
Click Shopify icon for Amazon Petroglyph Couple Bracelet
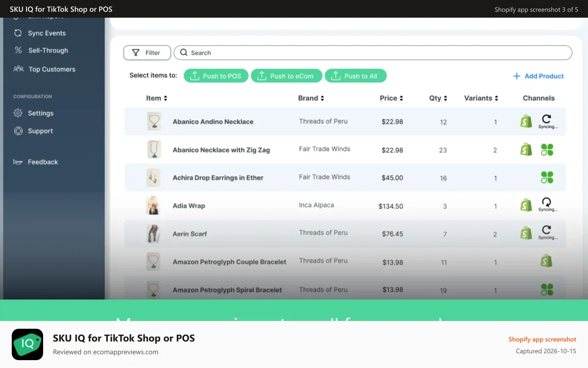click(547, 261)
